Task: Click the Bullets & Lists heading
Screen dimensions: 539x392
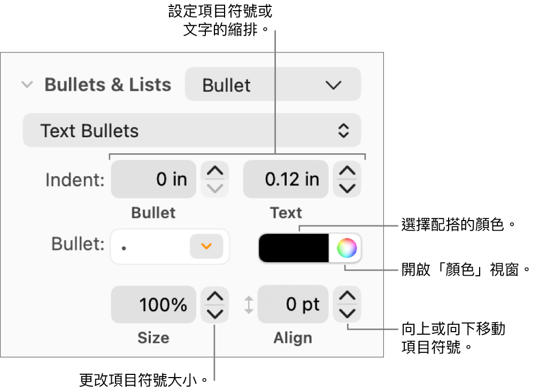Action: (107, 85)
